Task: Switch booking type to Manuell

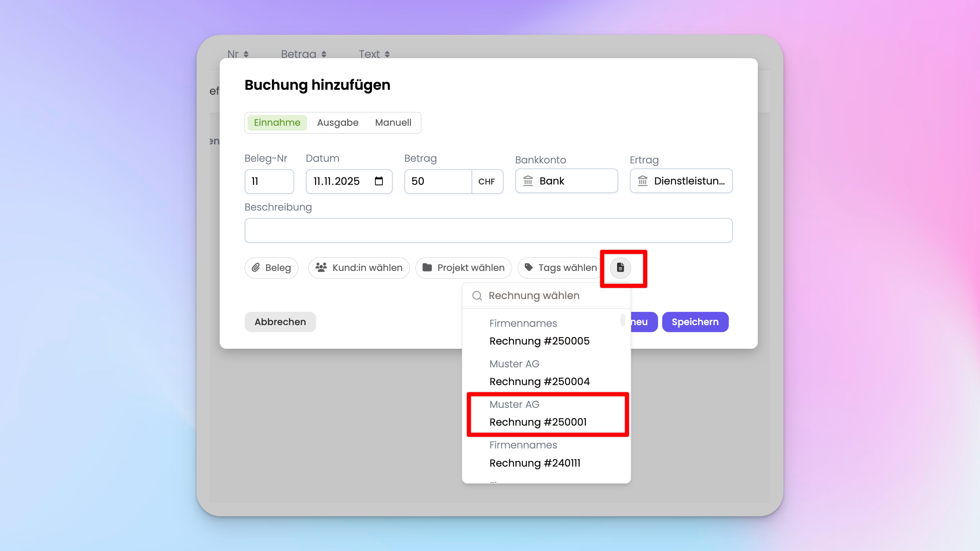Action: [393, 122]
